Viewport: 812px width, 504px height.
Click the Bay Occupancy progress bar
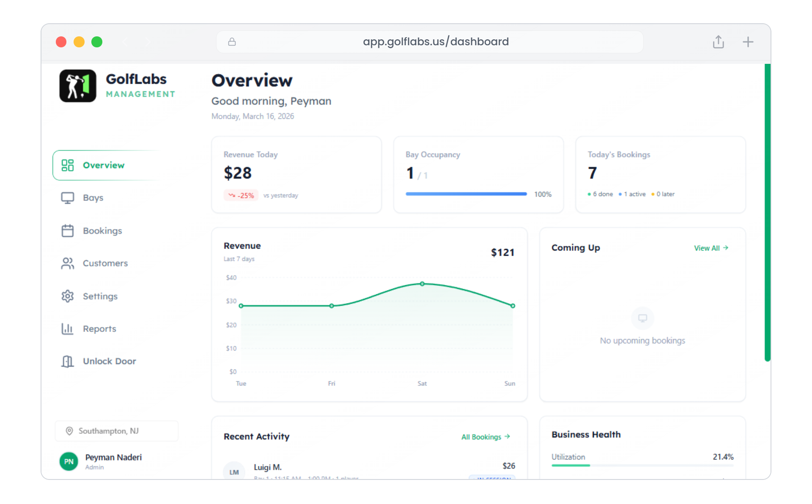point(466,194)
